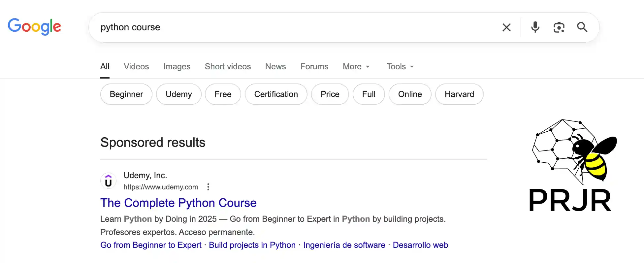This screenshot has height=263, width=644.
Task: Start voice search with the microphone icon
Action: [x=535, y=27]
